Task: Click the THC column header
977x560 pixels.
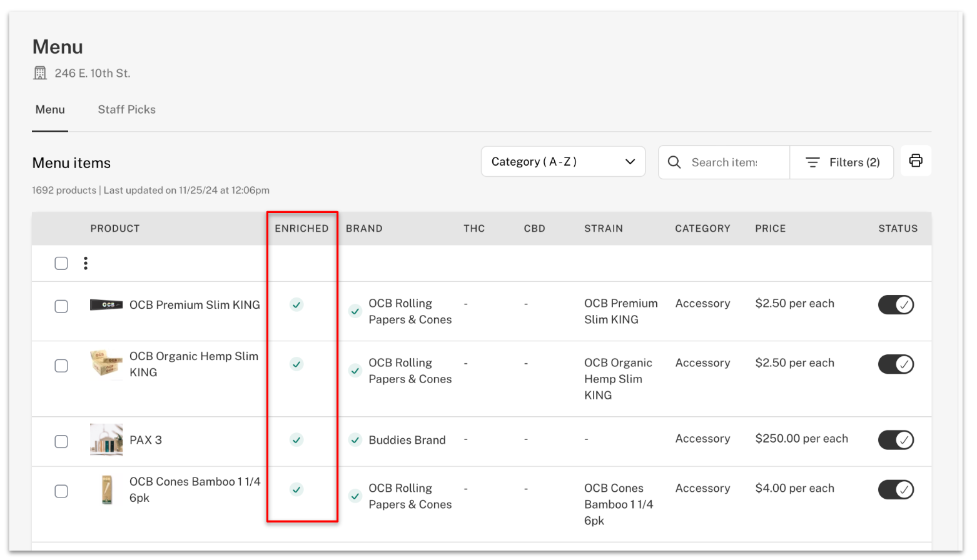Action: coord(474,229)
